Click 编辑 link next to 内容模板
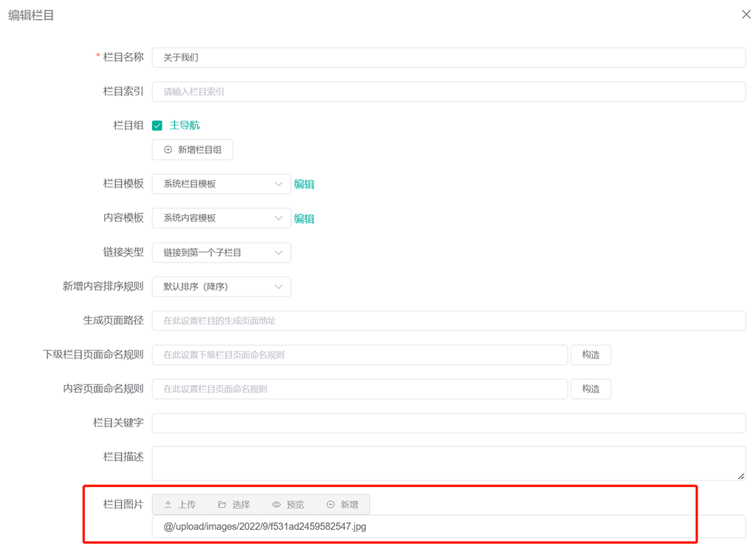The image size is (756, 549). pos(304,219)
